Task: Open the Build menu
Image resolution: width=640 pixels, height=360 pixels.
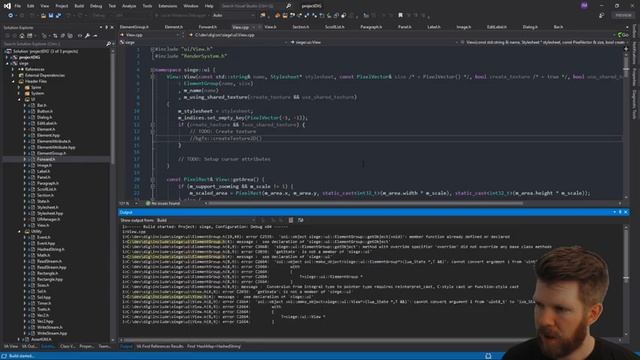Action: (79, 6)
